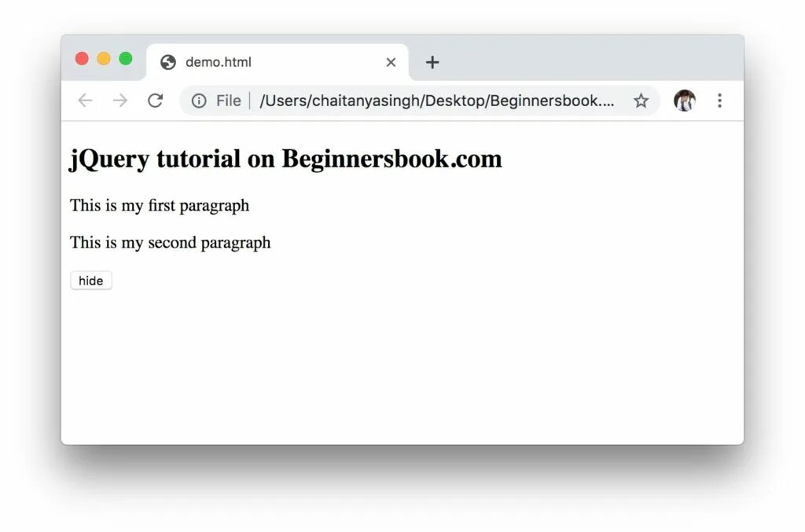Click the hide button
This screenshot has width=805, height=532.
tap(91, 281)
